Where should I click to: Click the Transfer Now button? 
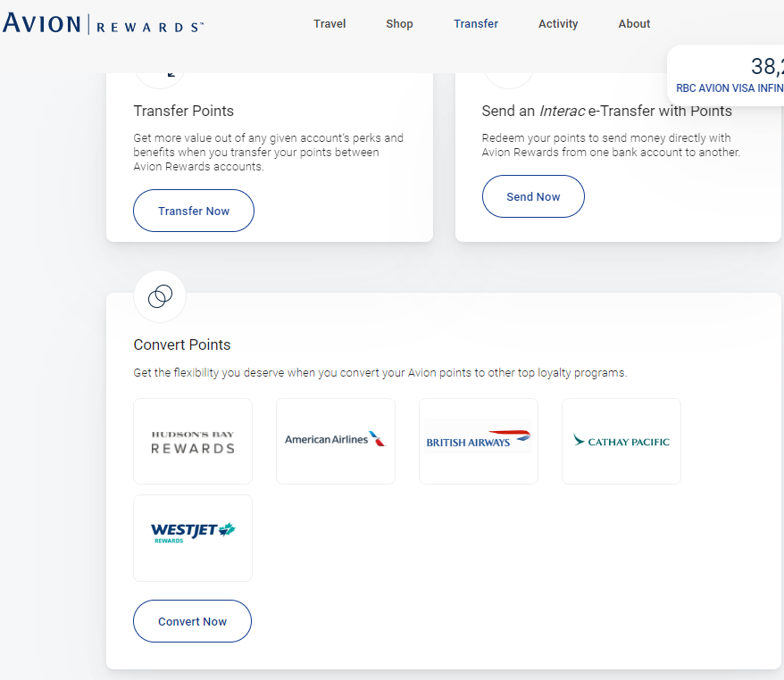pos(194,211)
